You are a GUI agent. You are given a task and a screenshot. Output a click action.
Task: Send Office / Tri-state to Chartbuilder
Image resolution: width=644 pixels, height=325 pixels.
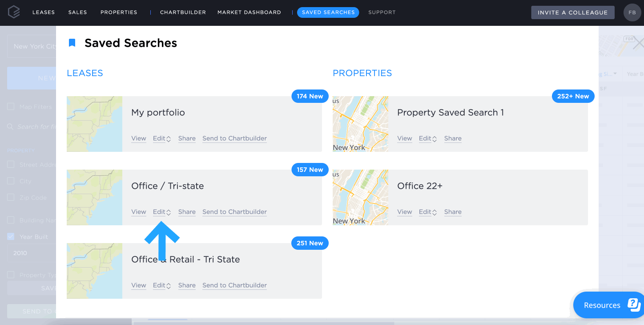234,212
